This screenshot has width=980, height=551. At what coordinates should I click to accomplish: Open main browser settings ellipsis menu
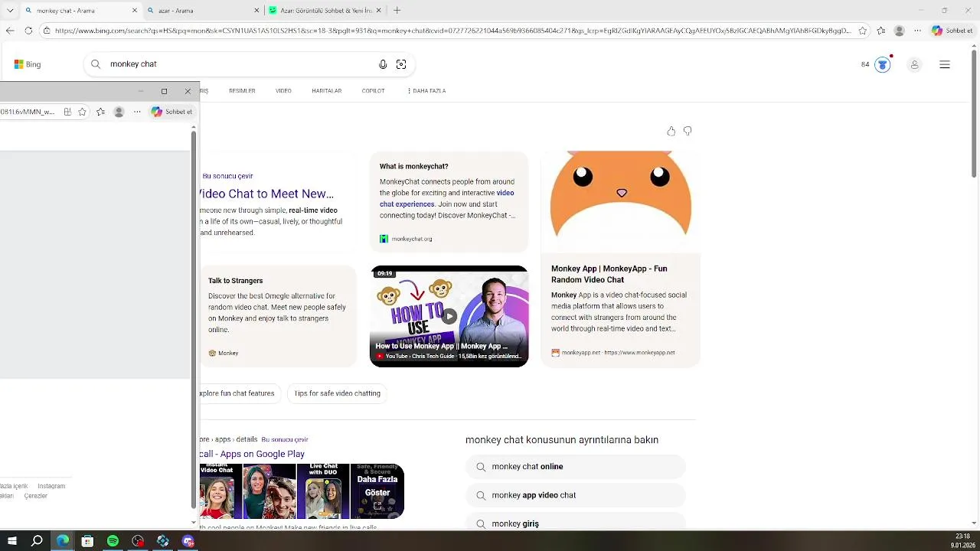click(x=917, y=31)
